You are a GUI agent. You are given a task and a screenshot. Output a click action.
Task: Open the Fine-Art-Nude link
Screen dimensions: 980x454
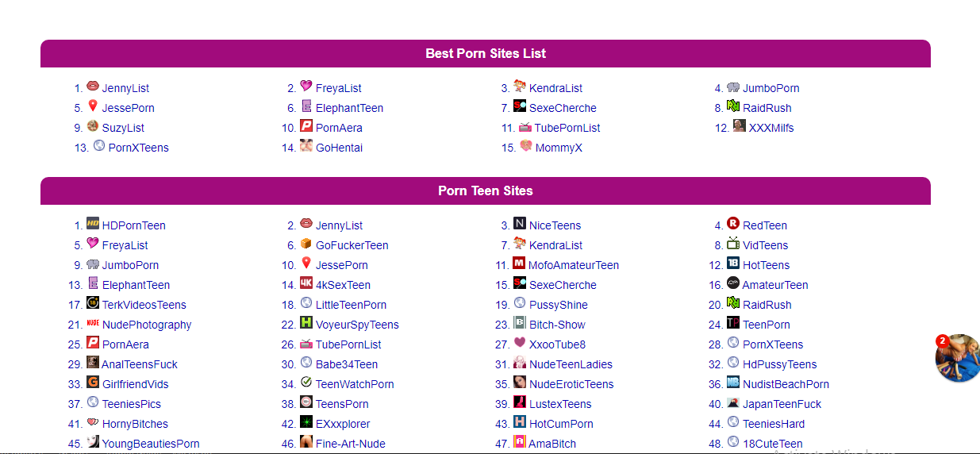(x=350, y=444)
